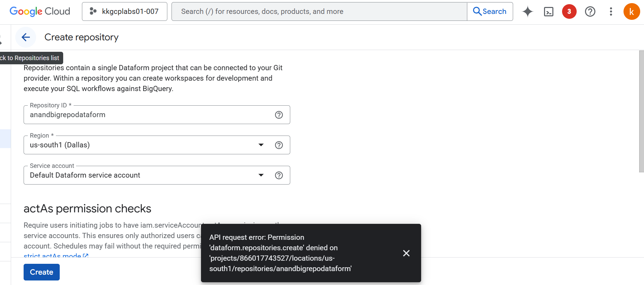This screenshot has height=285, width=644.
Task: Go back to Repositories list arrow
Action: [26, 37]
